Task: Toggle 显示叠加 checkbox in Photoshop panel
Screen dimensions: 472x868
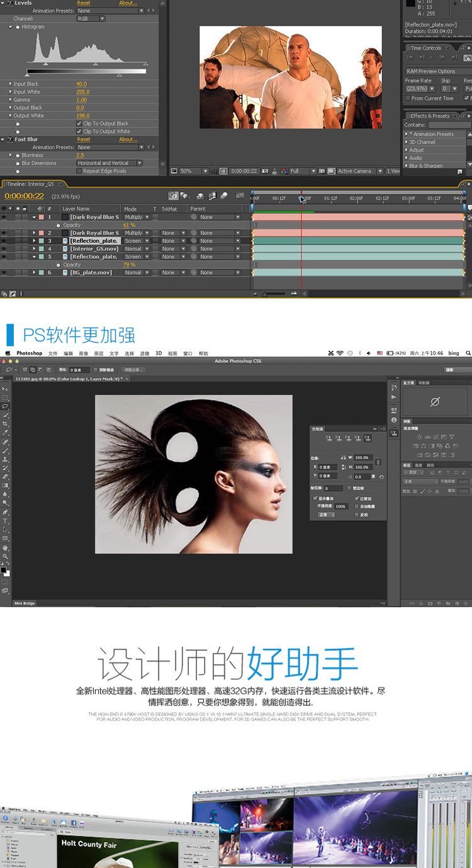Action: (315, 498)
